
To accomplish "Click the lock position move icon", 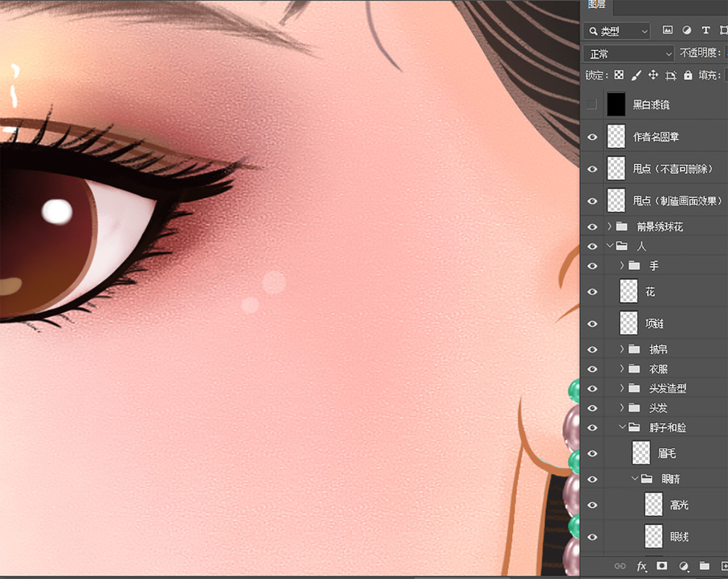I will (654, 75).
